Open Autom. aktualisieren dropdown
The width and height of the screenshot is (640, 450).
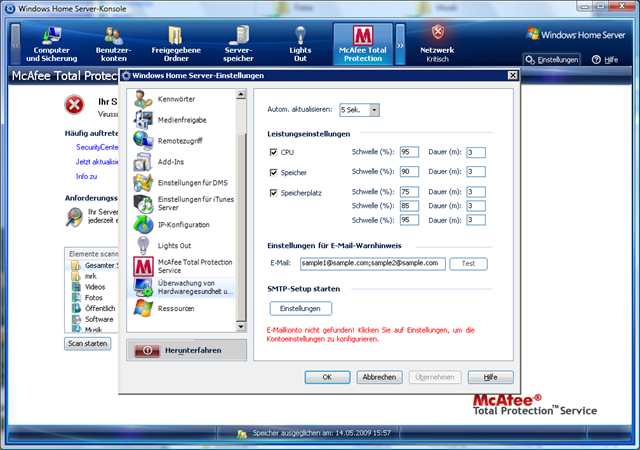[374, 110]
